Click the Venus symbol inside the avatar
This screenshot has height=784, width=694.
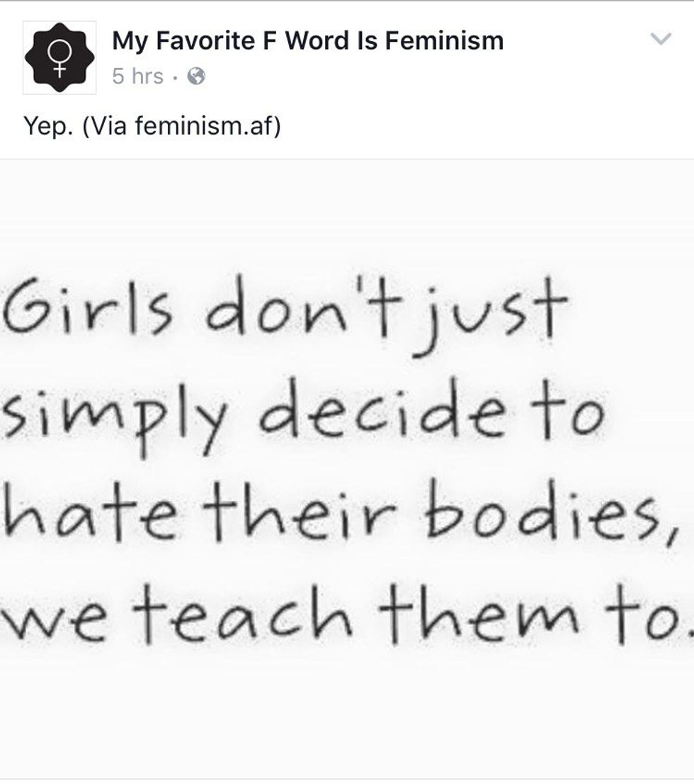coord(59,58)
